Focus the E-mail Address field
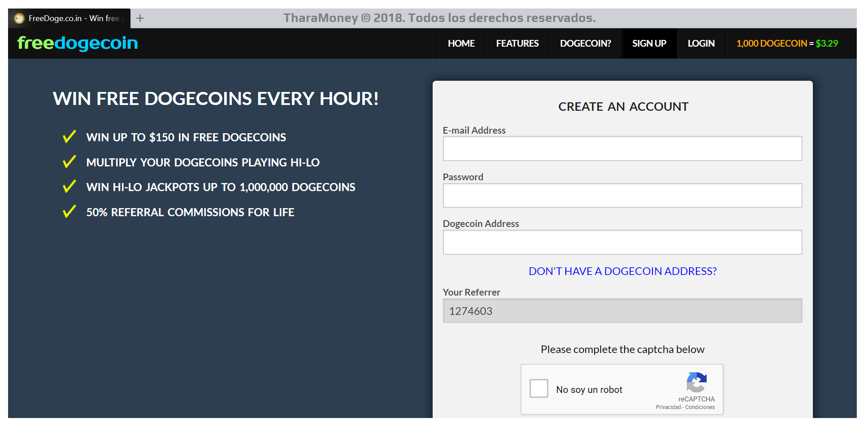The image size is (868, 427). pyautogui.click(x=622, y=148)
